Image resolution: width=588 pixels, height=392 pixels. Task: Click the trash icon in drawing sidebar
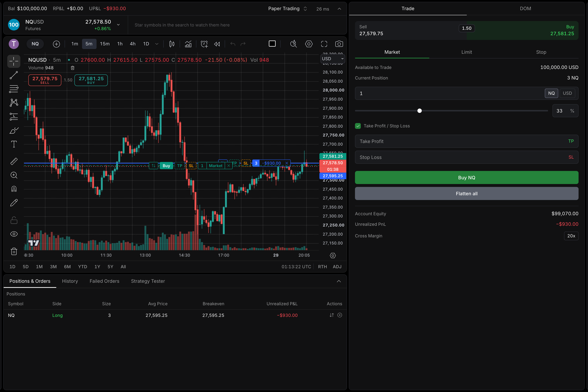point(14,251)
